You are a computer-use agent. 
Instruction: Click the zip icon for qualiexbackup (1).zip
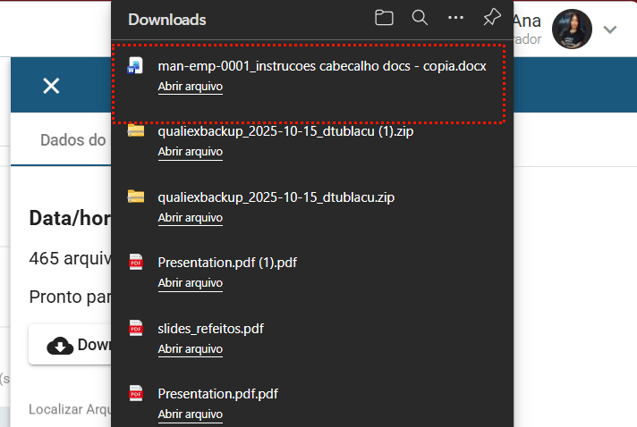(136, 131)
